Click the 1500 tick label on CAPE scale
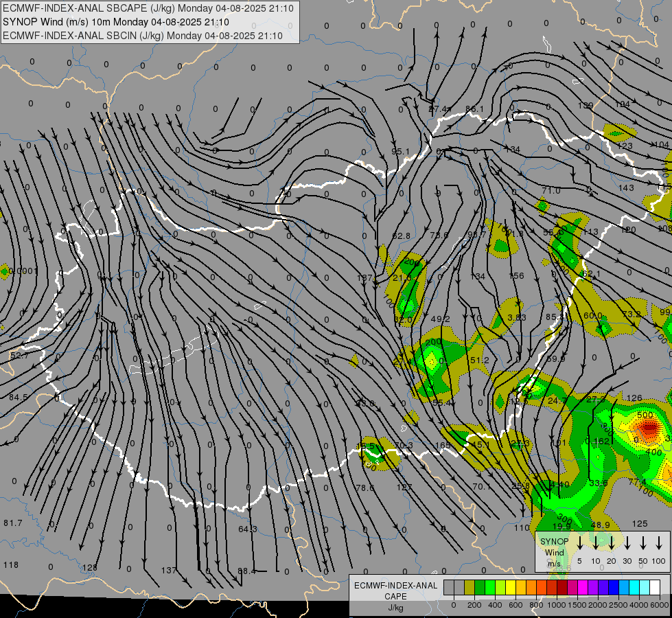This screenshot has height=618, width=672. pos(577,605)
